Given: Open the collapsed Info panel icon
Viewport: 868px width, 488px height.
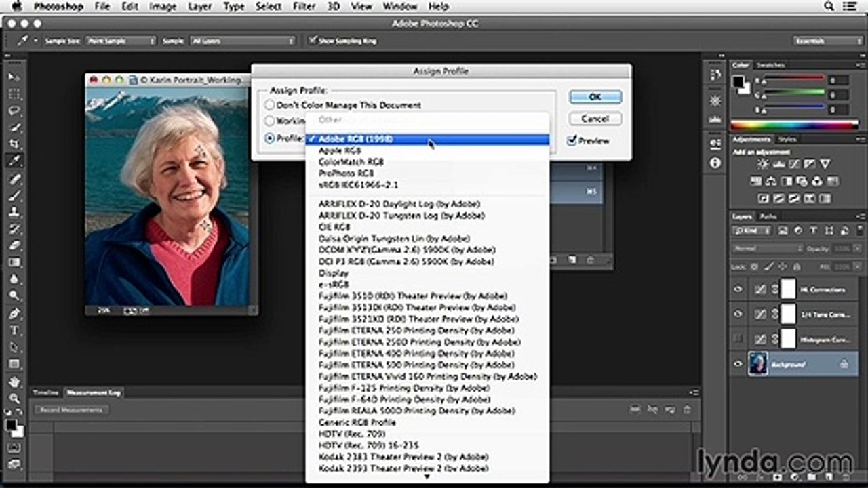Looking at the screenshot, I should 715,163.
